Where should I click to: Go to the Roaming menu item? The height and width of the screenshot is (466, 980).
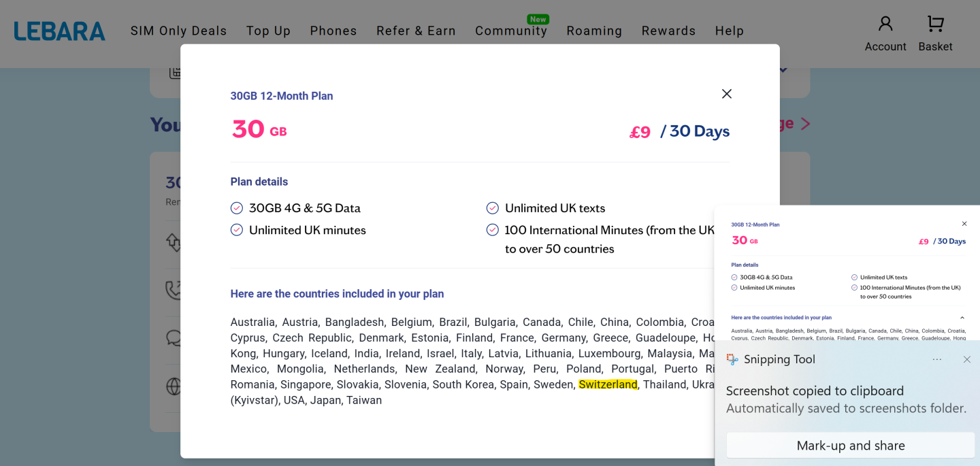click(594, 31)
